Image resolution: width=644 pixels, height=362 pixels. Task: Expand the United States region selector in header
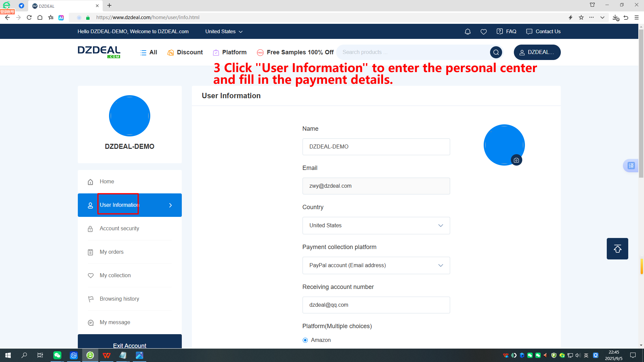224,32
